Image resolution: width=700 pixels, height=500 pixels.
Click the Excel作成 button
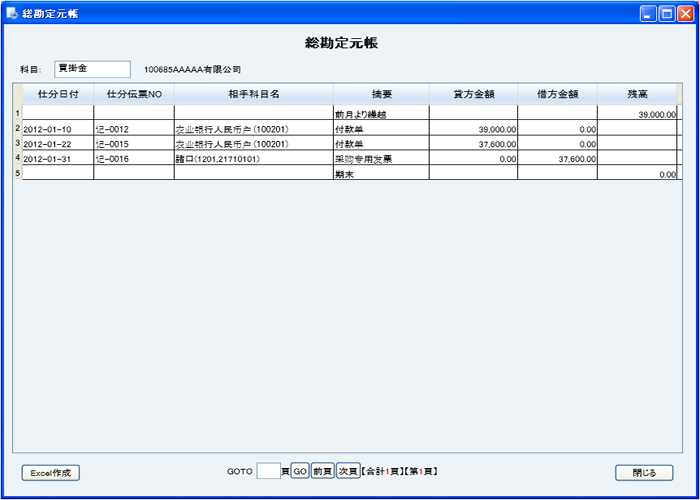50,473
